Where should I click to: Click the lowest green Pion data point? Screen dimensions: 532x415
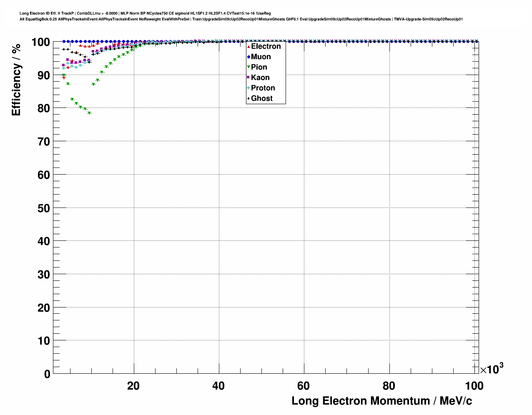[x=89, y=113]
